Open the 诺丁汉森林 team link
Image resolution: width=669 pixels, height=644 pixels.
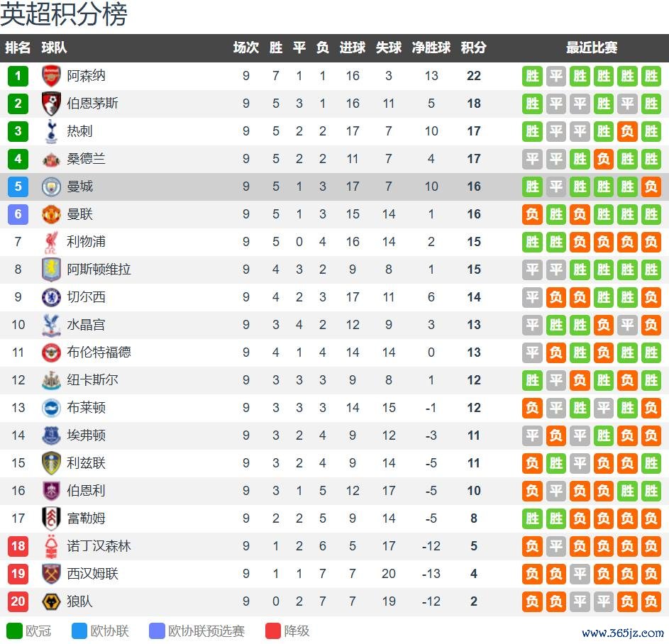pyautogui.click(x=99, y=546)
